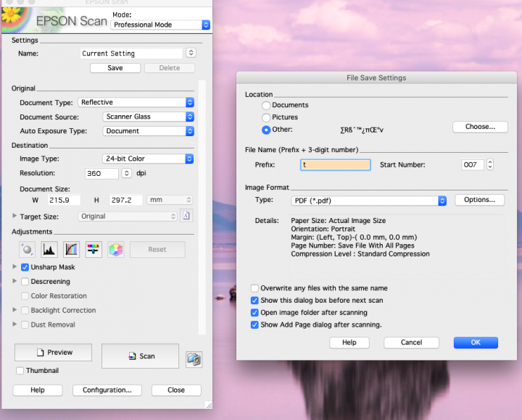Enable the Thumbnail checkbox
Screen dimensions: 522x420
click(x=20, y=371)
